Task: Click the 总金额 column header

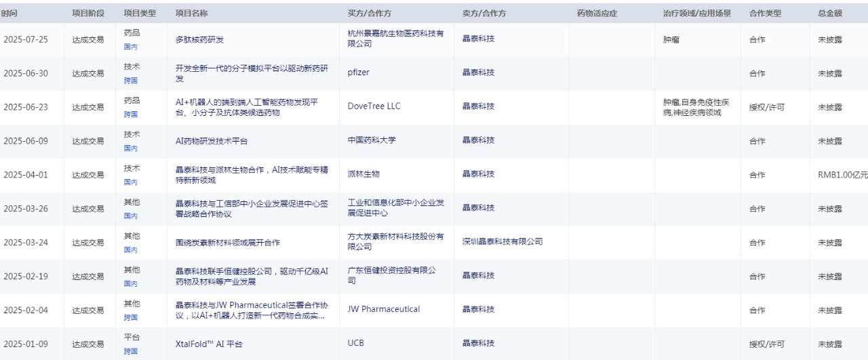Action: point(830,14)
